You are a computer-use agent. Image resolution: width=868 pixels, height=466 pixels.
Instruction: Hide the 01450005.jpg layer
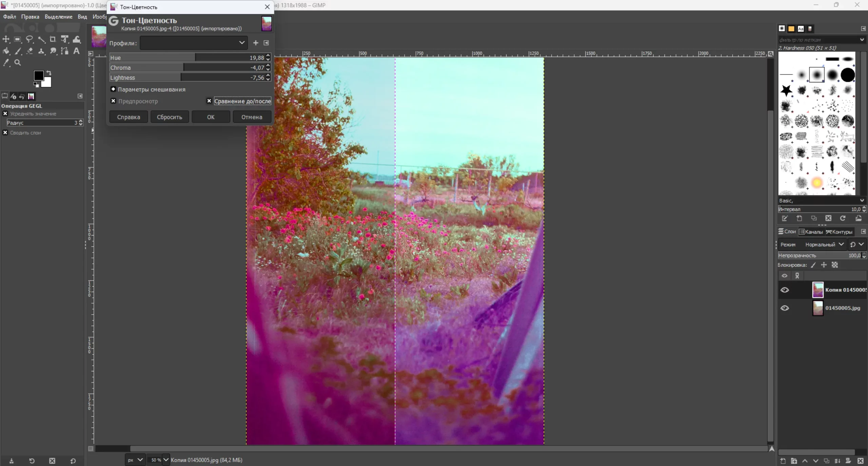[785, 308]
